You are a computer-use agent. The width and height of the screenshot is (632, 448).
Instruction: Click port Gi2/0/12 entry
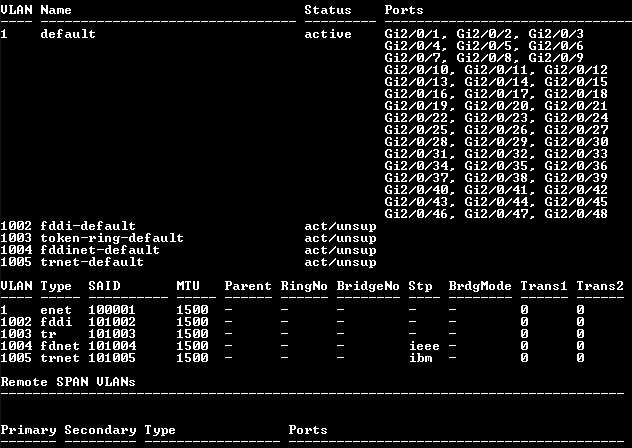[x=576, y=70]
